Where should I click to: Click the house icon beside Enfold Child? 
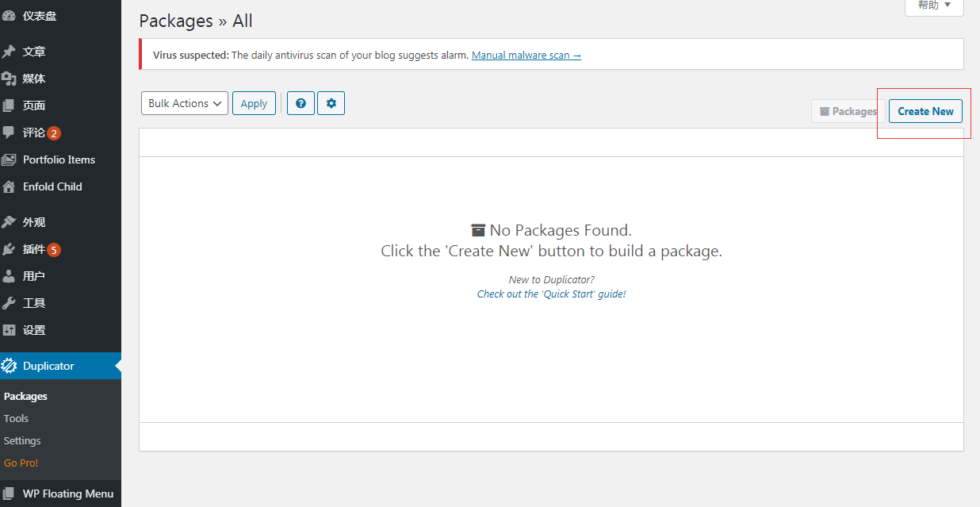coord(9,186)
